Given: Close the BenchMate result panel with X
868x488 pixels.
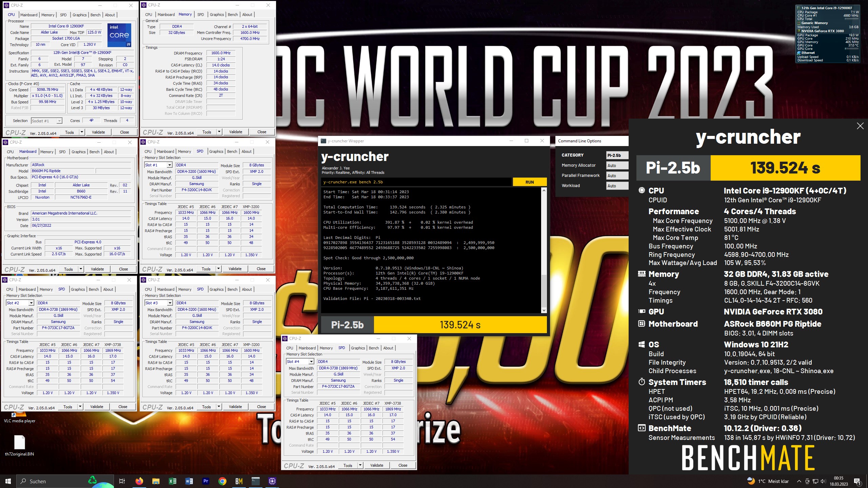Looking at the screenshot, I should click(x=860, y=126).
